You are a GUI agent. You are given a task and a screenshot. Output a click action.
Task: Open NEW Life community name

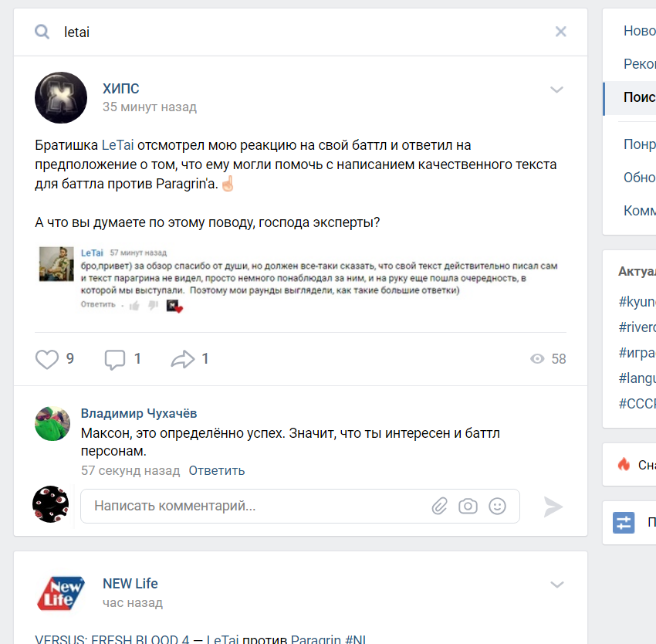click(130, 584)
